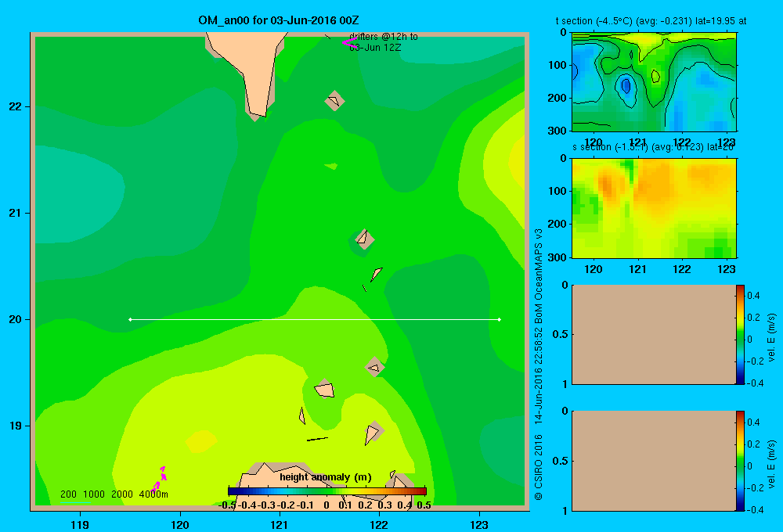Click the left endpoint of white section line
This screenshot has width=783, height=532.
(x=130, y=319)
